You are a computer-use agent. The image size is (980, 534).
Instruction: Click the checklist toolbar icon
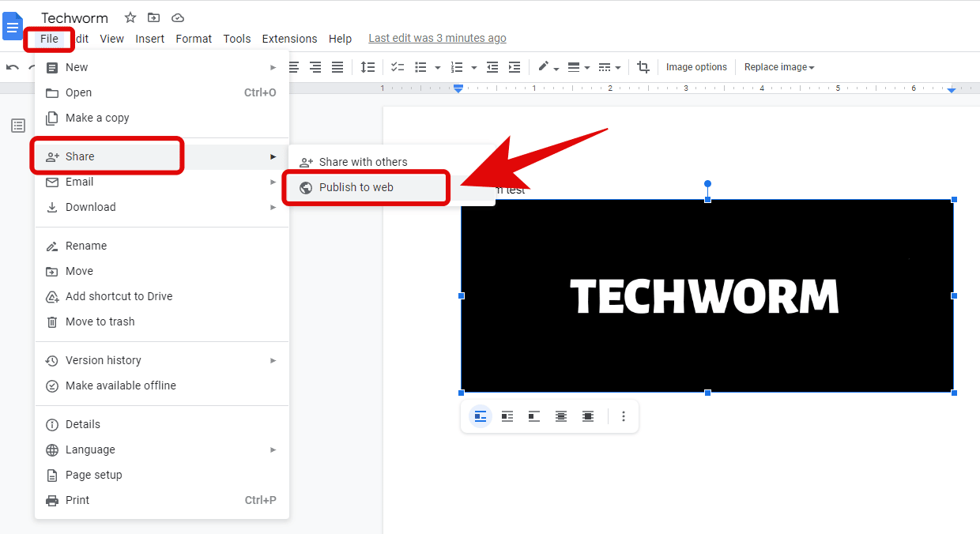pyautogui.click(x=398, y=67)
